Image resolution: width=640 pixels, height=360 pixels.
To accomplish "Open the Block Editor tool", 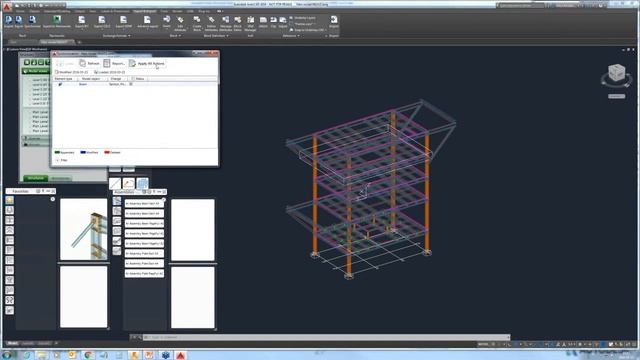I will coord(238,23).
